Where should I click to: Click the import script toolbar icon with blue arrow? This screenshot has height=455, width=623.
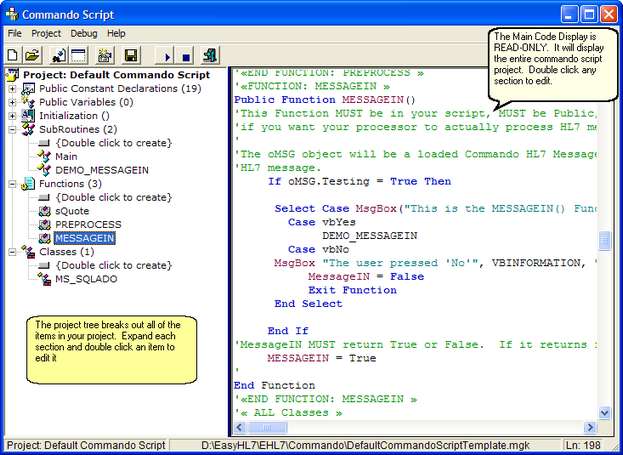(x=59, y=55)
